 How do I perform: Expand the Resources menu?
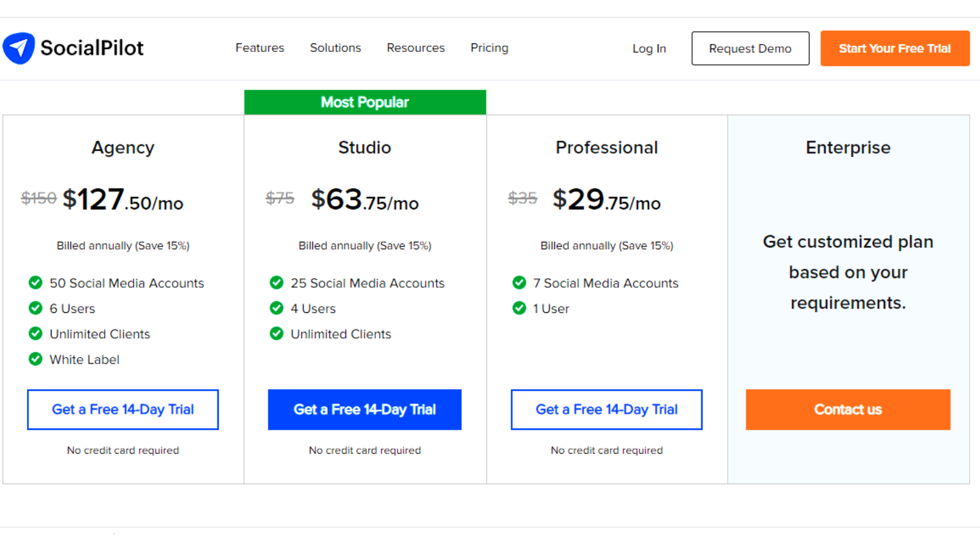pyautogui.click(x=415, y=48)
